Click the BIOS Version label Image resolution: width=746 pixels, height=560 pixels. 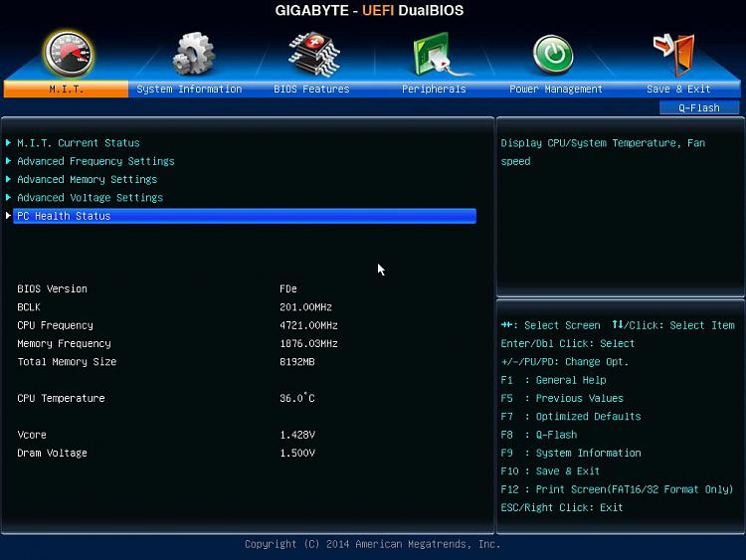click(x=53, y=288)
